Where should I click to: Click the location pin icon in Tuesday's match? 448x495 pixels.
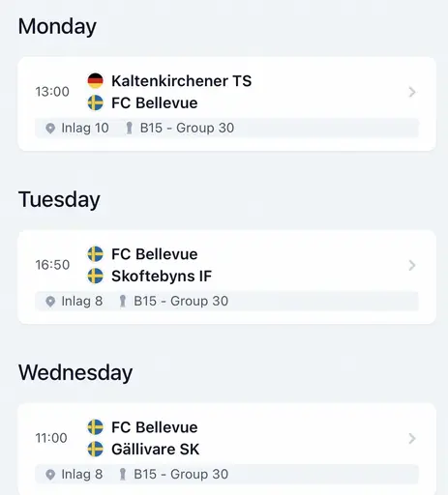(50, 302)
